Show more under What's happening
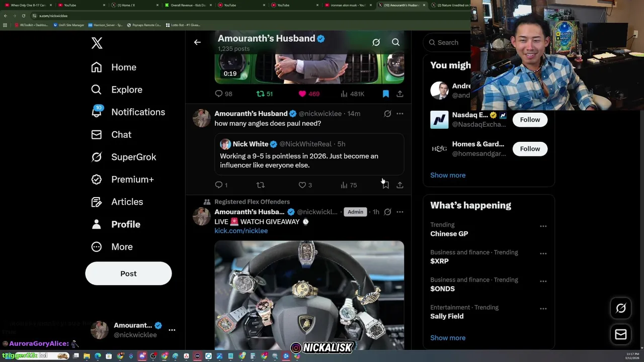The height and width of the screenshot is (362, 644). pyautogui.click(x=448, y=338)
